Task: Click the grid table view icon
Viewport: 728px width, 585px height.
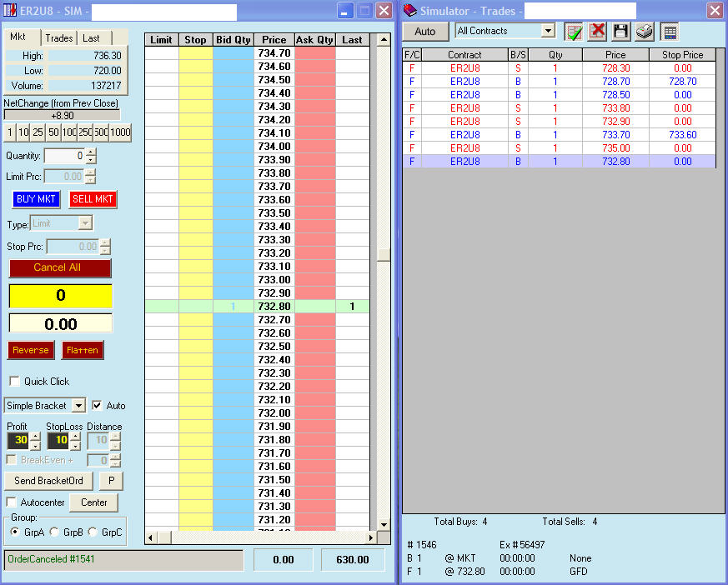Action: (x=669, y=32)
